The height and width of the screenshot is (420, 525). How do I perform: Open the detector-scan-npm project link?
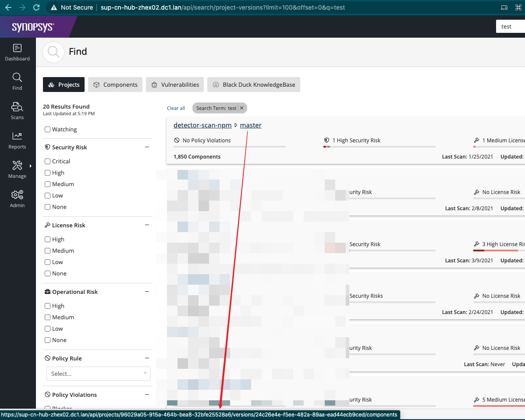(202, 125)
